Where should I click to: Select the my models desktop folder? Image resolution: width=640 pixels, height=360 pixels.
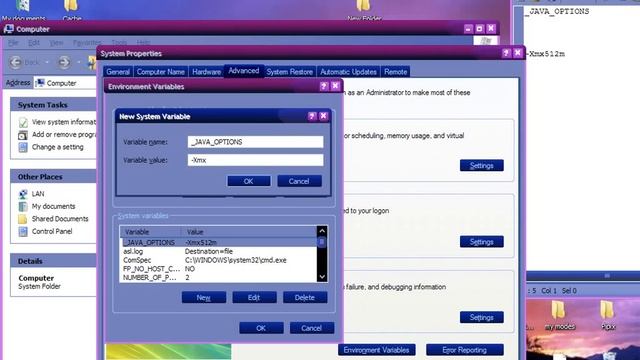[560, 316]
